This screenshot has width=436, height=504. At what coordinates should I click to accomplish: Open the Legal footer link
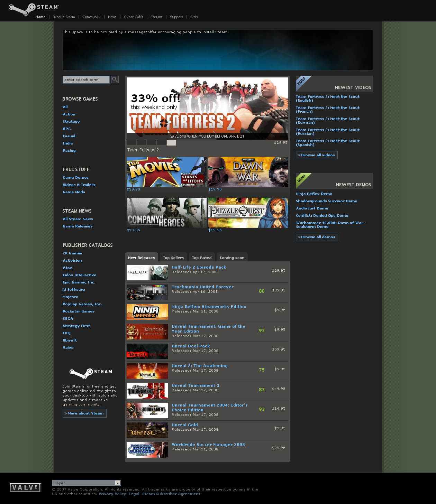134,494
